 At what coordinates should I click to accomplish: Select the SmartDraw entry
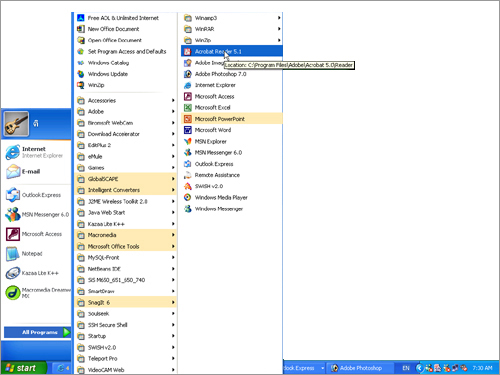pyautogui.click(x=125, y=291)
